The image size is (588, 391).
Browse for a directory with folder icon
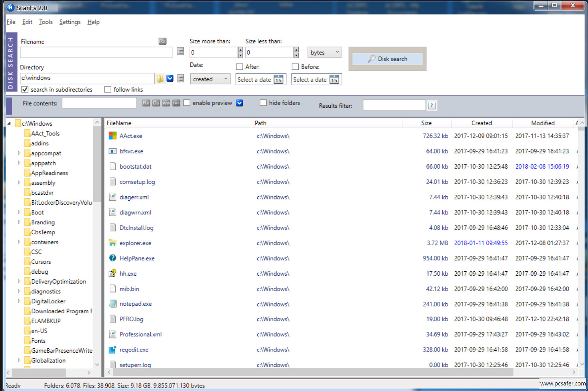tap(160, 79)
